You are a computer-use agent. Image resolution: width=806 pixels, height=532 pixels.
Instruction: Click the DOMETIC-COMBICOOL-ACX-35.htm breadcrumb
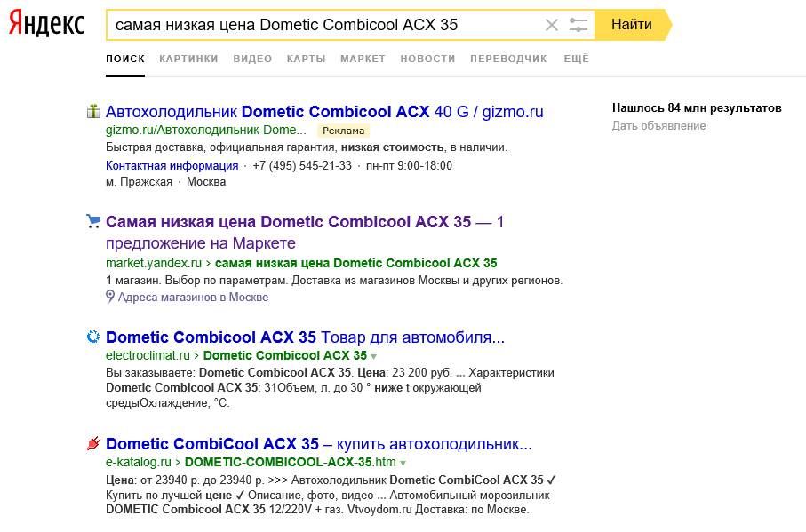(290, 462)
